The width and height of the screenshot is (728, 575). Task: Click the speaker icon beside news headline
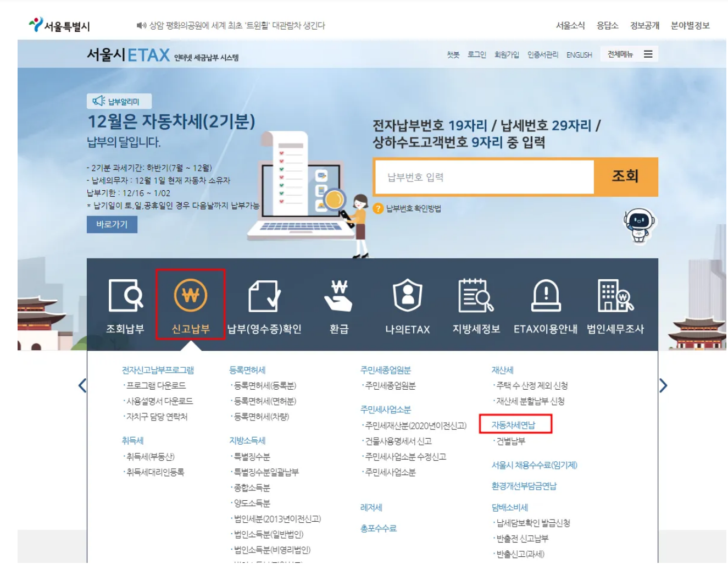pyautogui.click(x=142, y=25)
